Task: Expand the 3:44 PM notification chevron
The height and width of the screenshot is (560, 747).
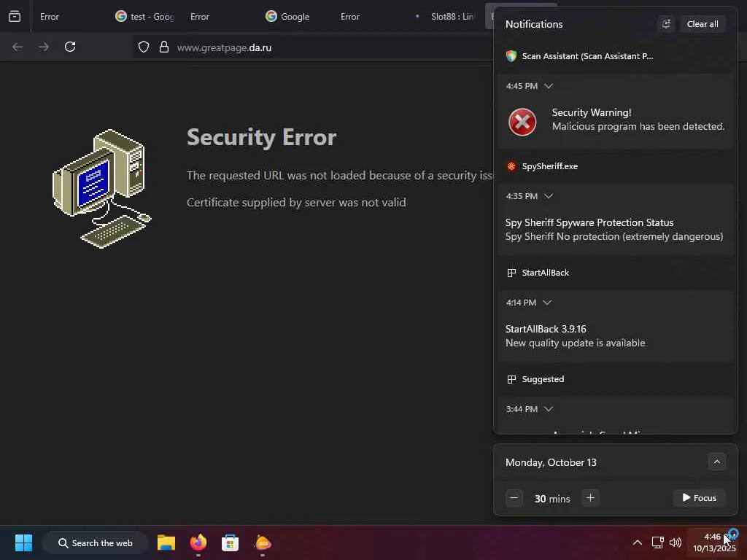Action: [x=549, y=409]
